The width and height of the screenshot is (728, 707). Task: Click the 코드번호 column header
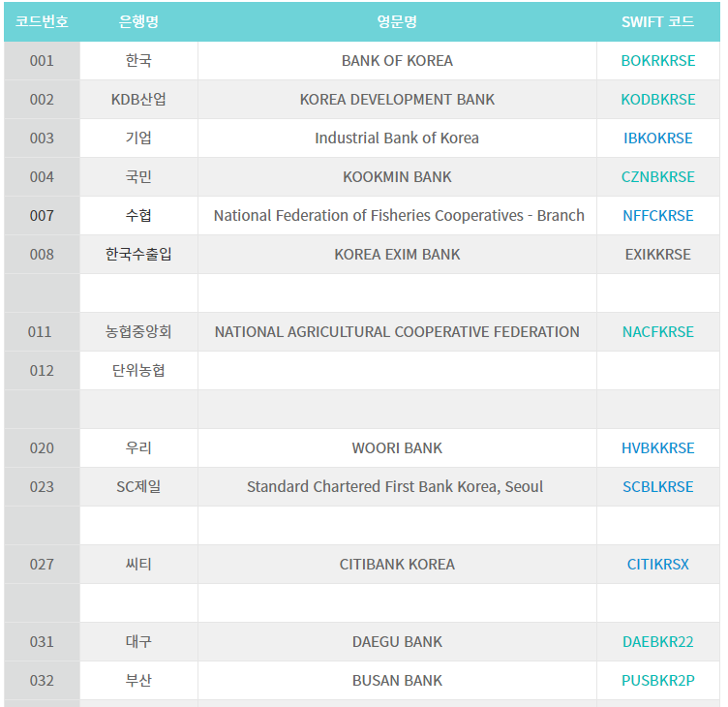click(x=42, y=21)
